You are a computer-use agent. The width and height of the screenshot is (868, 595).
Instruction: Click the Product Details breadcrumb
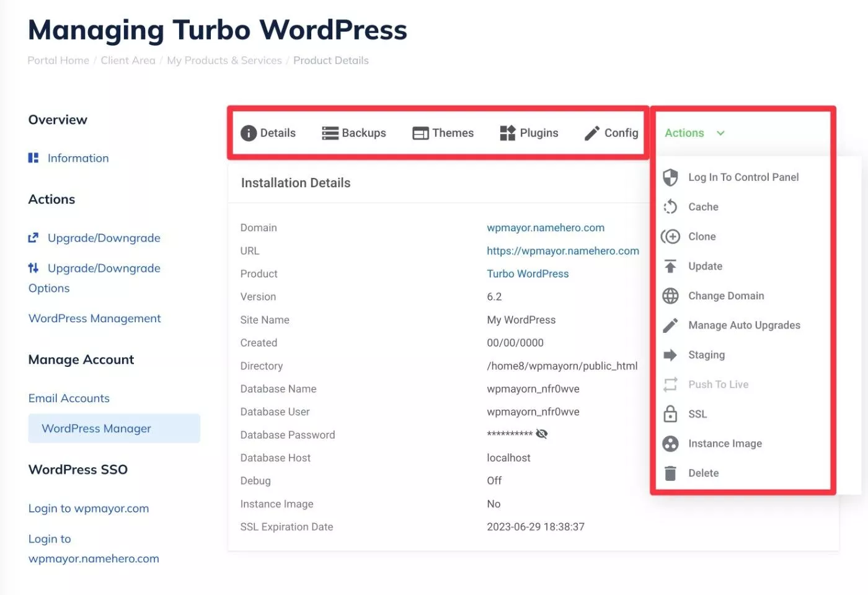tap(331, 61)
